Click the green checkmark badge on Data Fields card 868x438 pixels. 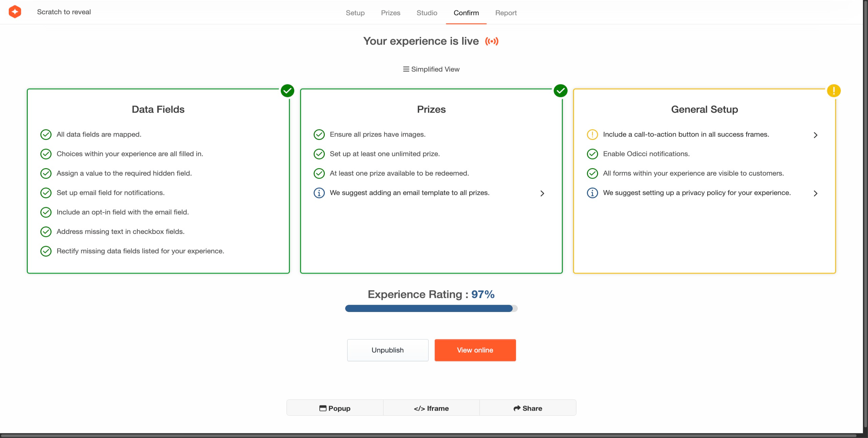point(288,91)
